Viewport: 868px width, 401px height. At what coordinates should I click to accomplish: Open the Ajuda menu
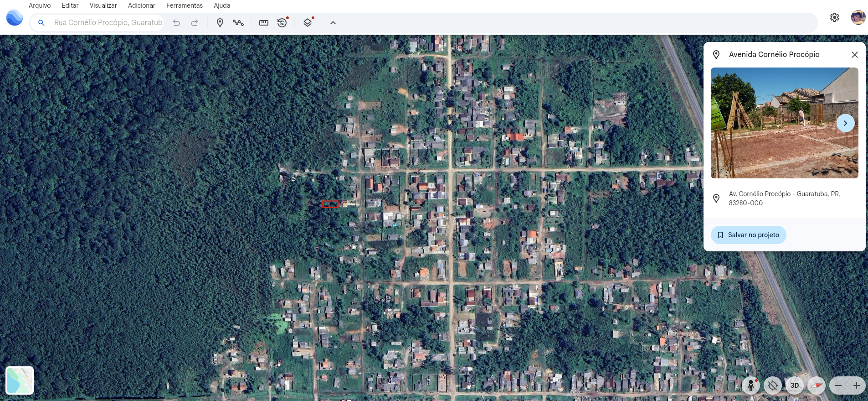(x=222, y=5)
